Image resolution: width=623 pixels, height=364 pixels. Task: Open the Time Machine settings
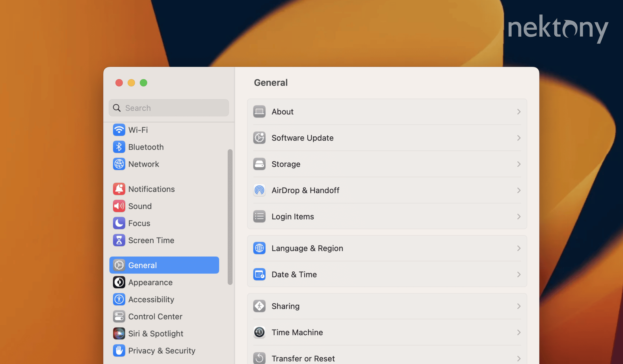(x=387, y=332)
